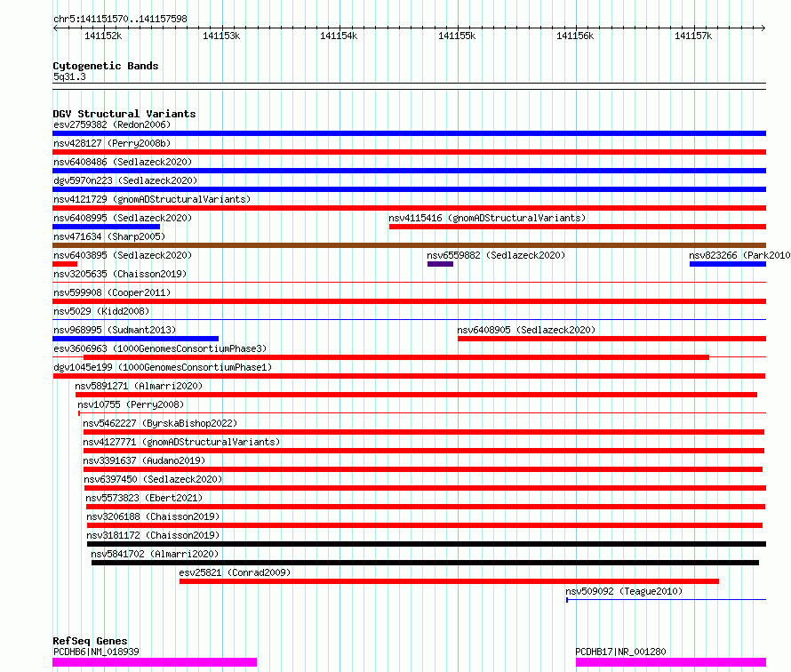Click esv25821 (Conrad2009) label
Screen dimensions: 791x672
tap(235, 572)
